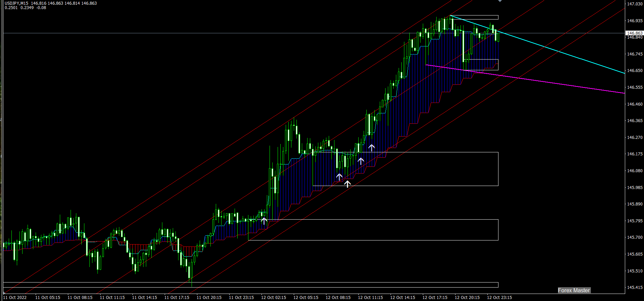Click the 146.080 price axis label

pyautogui.click(x=635, y=171)
